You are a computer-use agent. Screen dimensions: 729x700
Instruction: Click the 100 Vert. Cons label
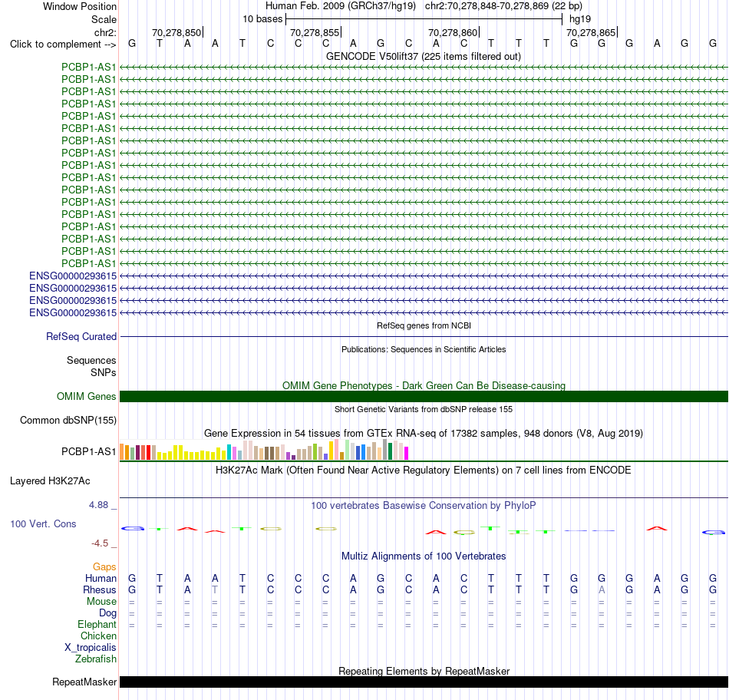click(x=43, y=523)
